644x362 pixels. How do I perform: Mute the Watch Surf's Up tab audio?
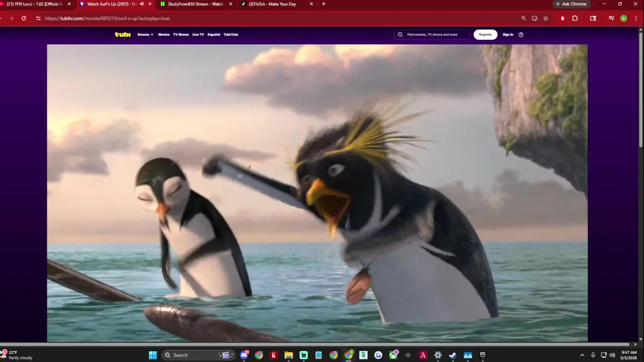point(142,4)
